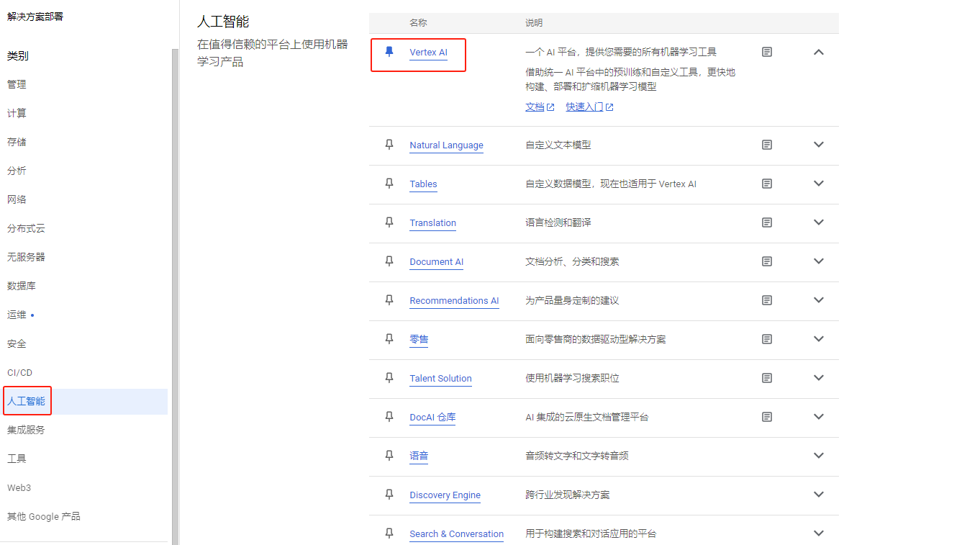Open the docs icon for 零售
The image size is (980, 545).
tap(767, 339)
